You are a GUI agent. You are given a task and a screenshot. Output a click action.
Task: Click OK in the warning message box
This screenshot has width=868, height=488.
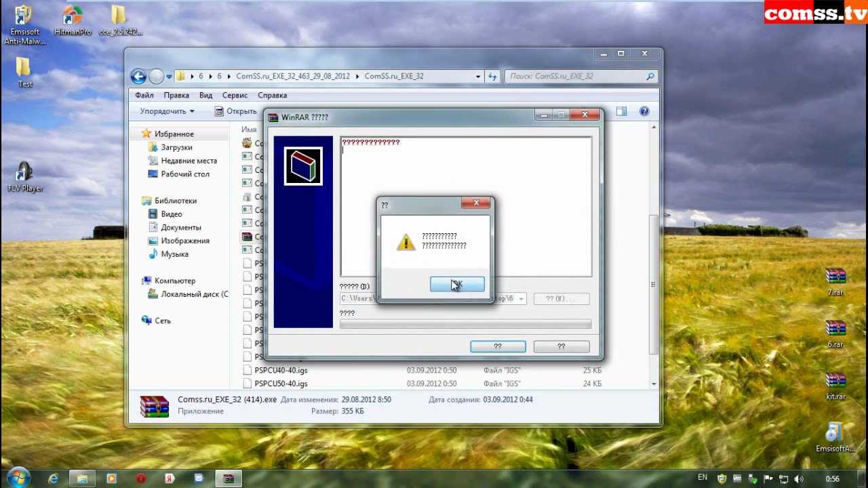tap(457, 285)
